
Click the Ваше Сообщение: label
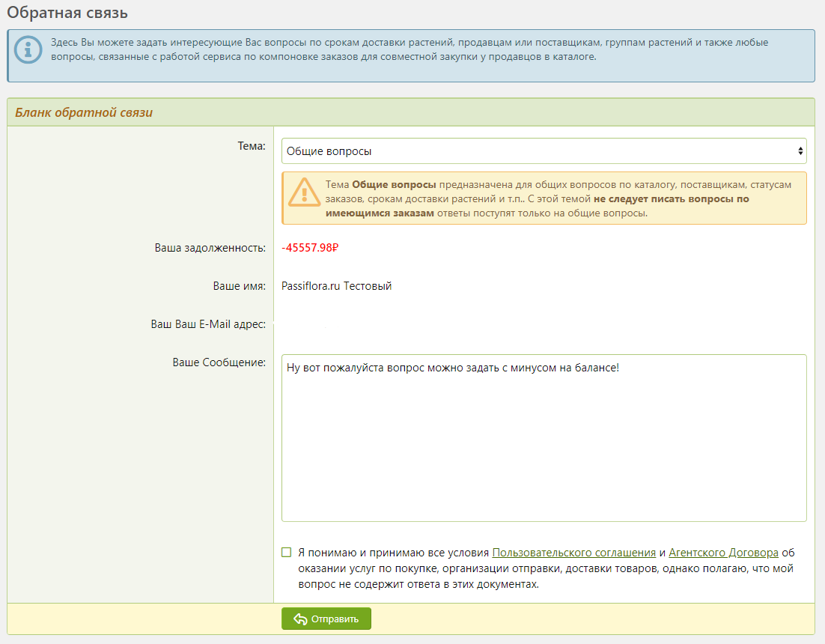coord(219,362)
